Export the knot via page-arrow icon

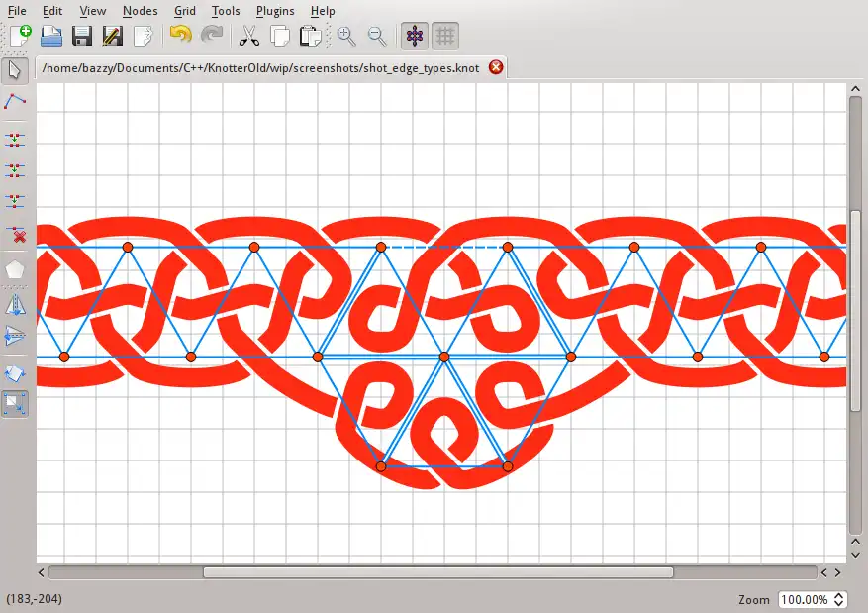coord(143,36)
